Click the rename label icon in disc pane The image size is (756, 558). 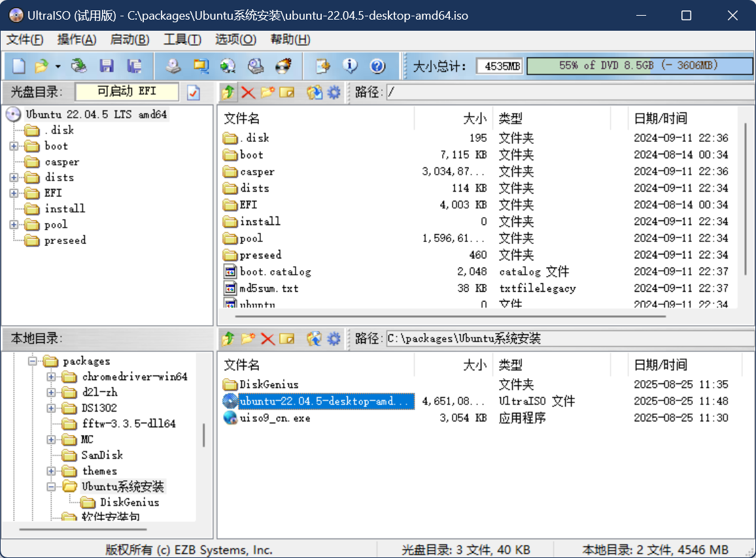tap(287, 92)
